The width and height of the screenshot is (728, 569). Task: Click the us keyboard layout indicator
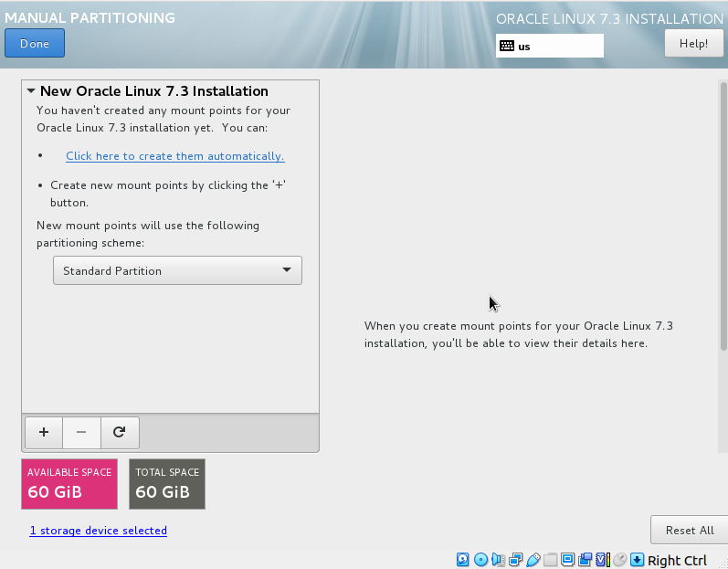click(549, 46)
